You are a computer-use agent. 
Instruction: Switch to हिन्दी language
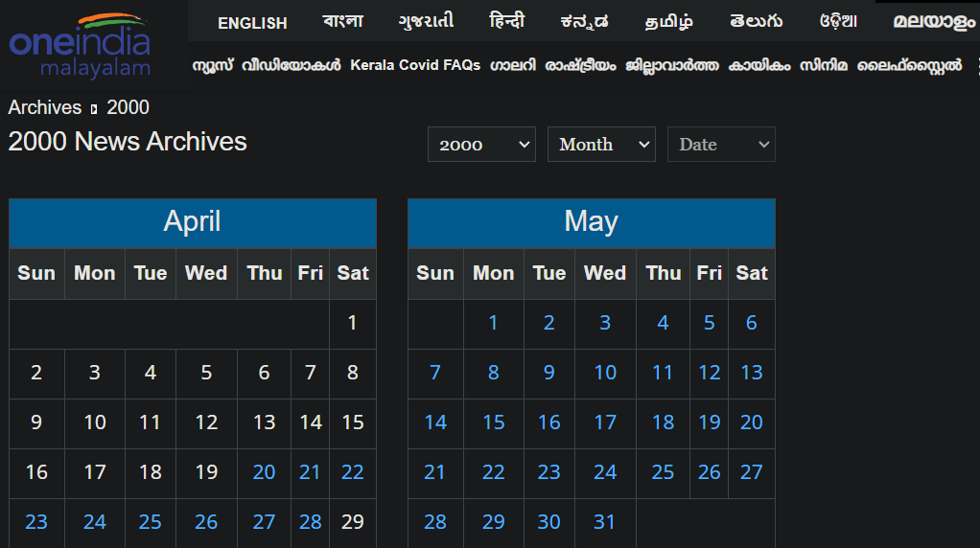[x=507, y=22]
